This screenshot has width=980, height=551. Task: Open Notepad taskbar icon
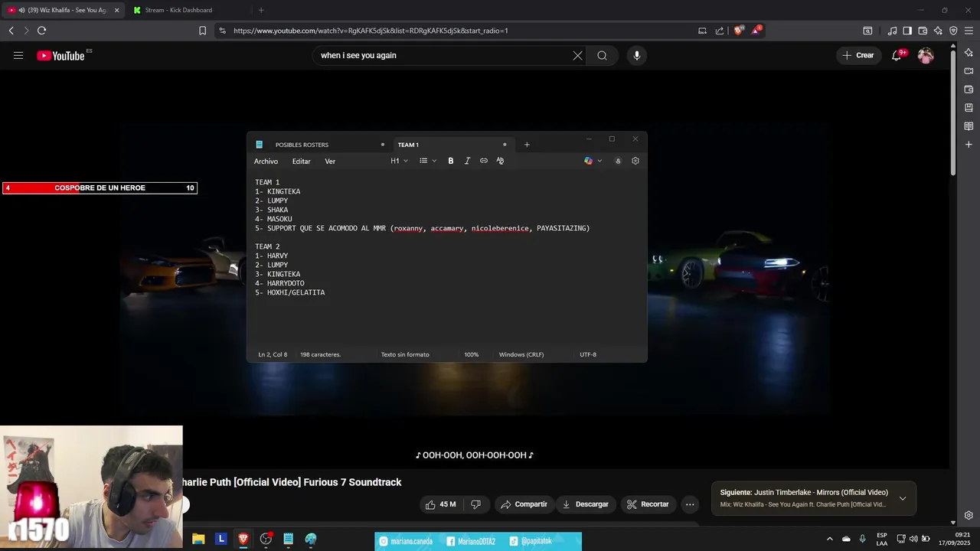tap(288, 539)
